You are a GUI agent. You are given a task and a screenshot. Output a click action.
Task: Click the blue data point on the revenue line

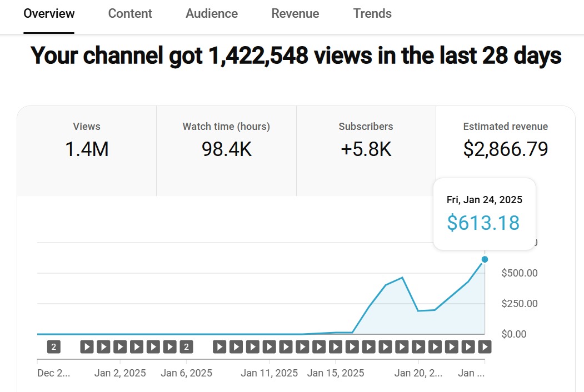485,259
